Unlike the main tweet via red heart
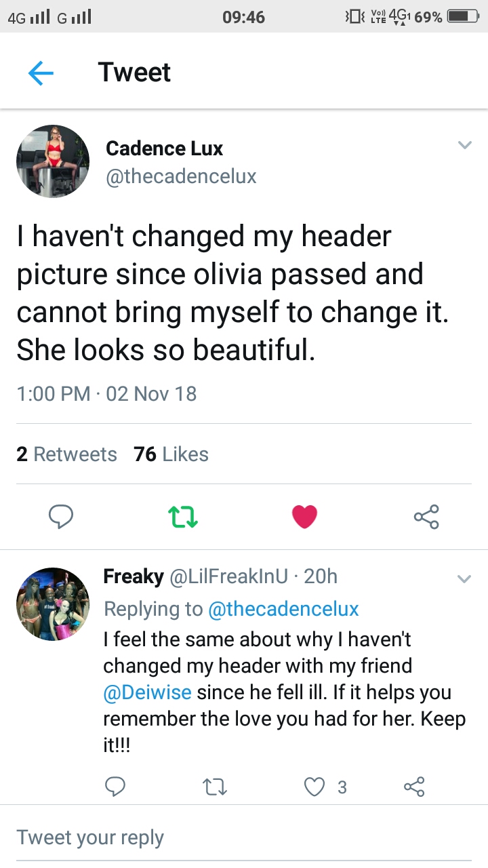This screenshot has height=868, width=488. pyautogui.click(x=304, y=517)
